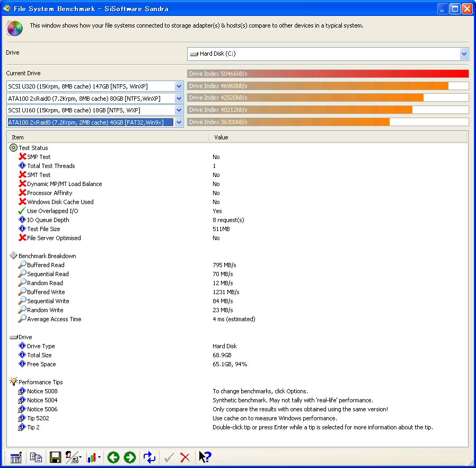Click the floppy disk Save icon

pyautogui.click(x=55, y=457)
